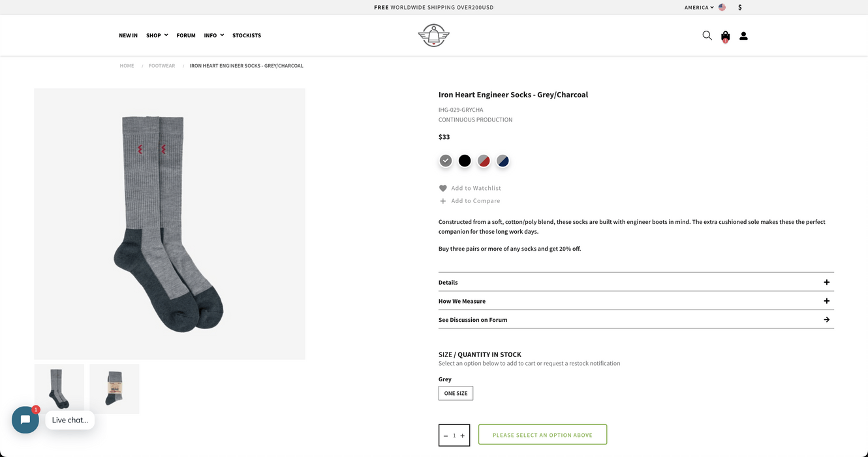Screen dimensions: 868x457
Task: Expand the Details section
Action: (636, 282)
